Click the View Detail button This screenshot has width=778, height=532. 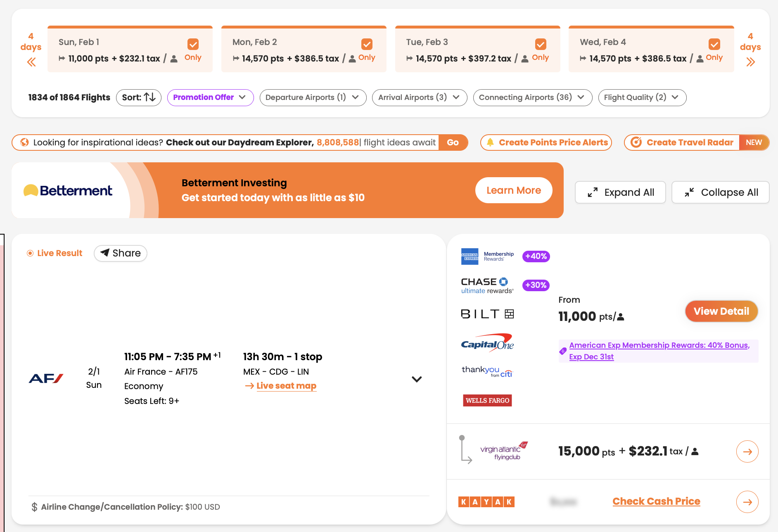721,311
